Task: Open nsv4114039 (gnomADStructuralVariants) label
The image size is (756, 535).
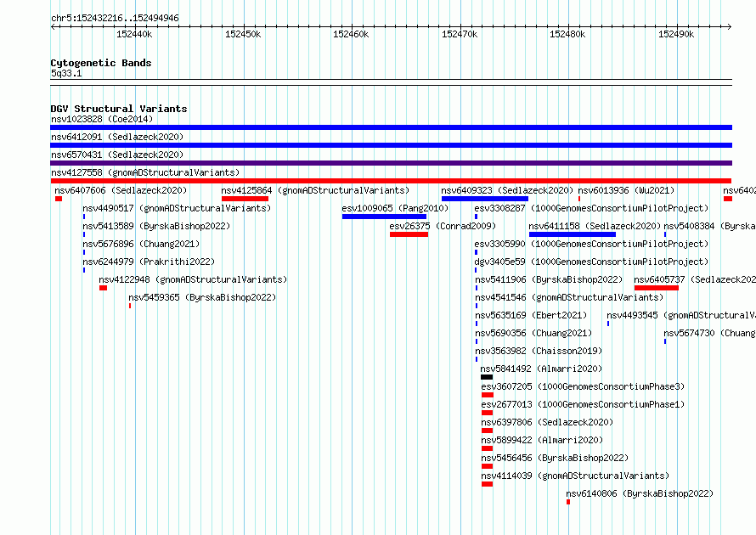Action: click(x=575, y=476)
